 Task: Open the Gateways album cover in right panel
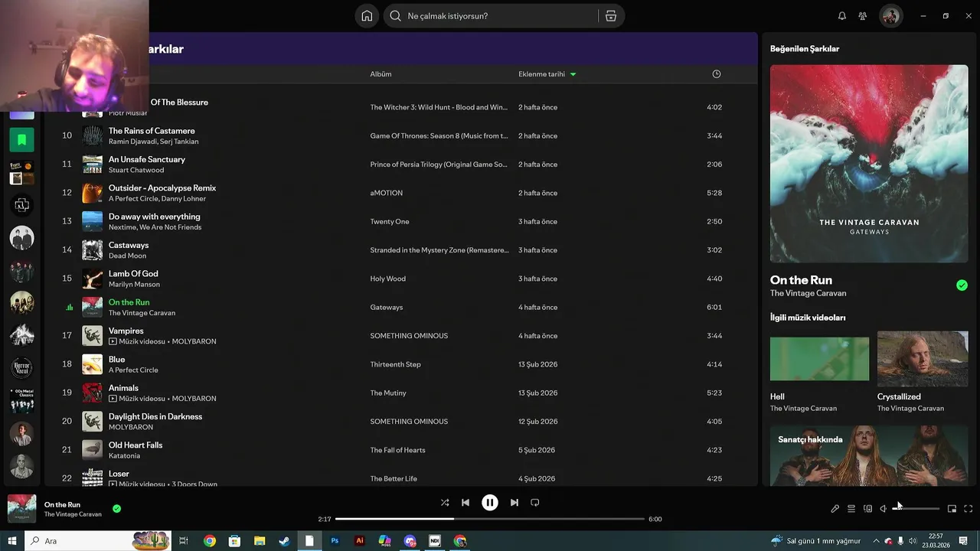869,164
